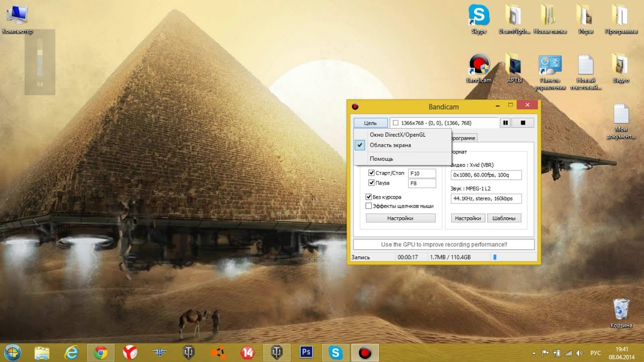Screen dimensions: 644x362
Task: Uncheck the Без курсора option
Action: click(369, 197)
